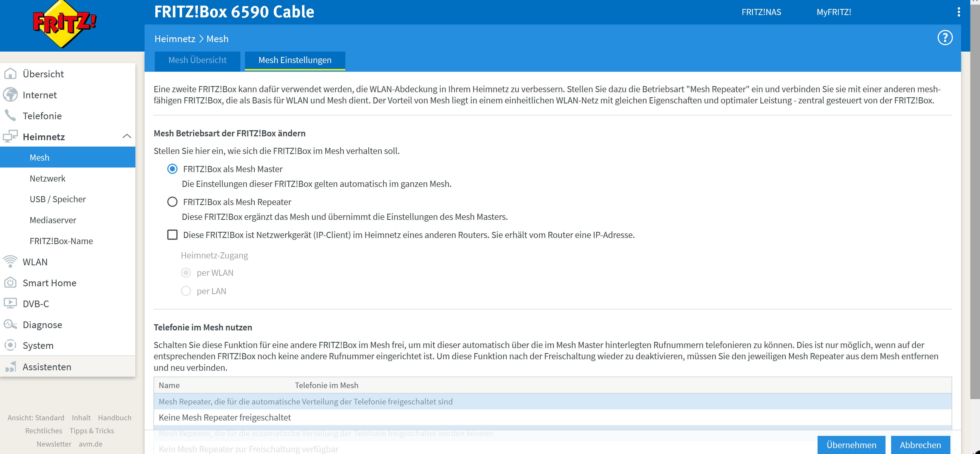The image size is (980, 454).
Task: Click the Smart Home icon
Action: (10, 282)
